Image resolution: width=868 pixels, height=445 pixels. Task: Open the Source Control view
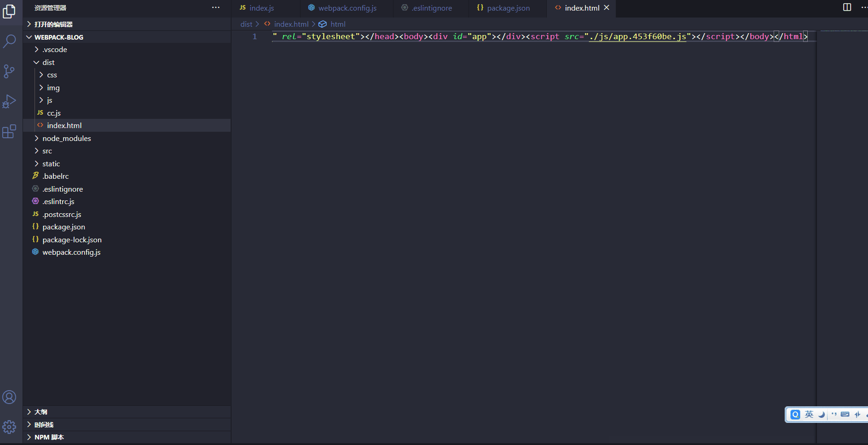[x=10, y=71]
